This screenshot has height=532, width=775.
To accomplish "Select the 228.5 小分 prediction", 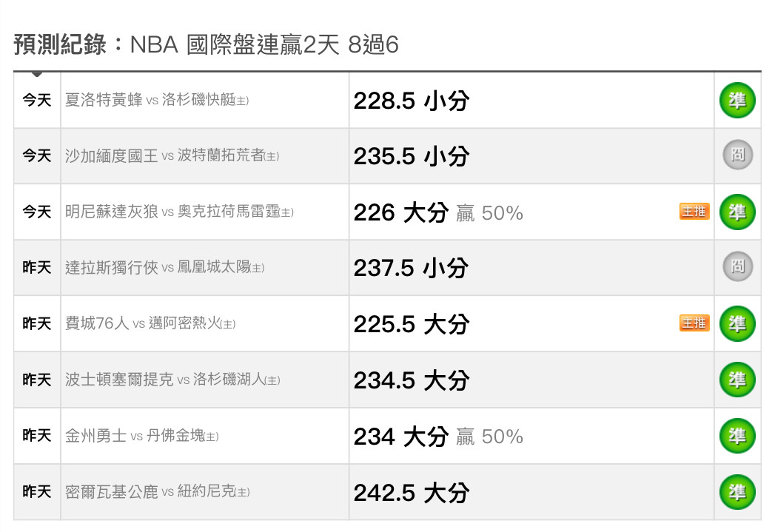I will 412,101.
